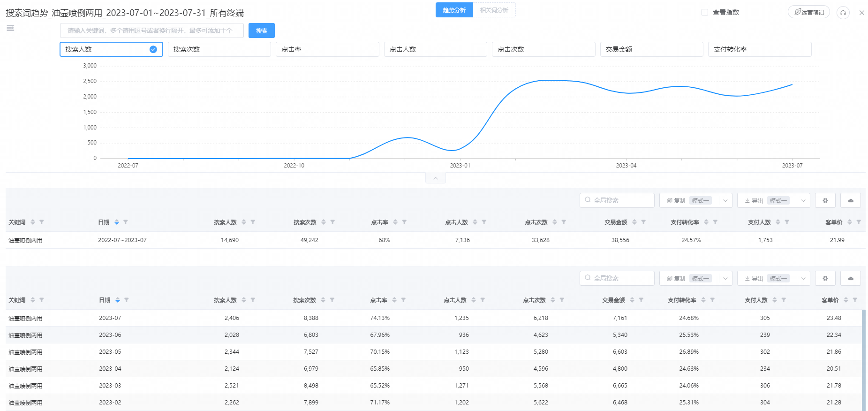868x411 pixels.
Task: Click the cloud icon in the lower table toolbar
Action: coord(850,278)
